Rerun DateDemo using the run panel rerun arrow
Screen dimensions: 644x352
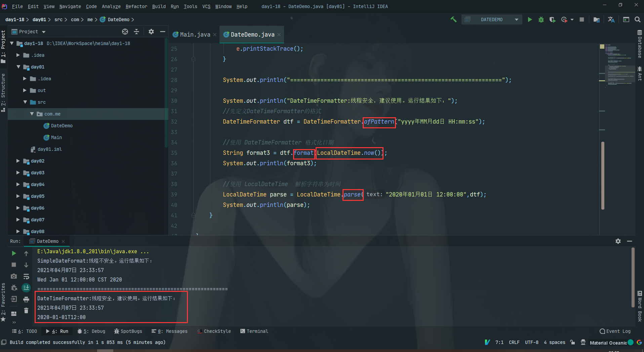tap(13, 253)
